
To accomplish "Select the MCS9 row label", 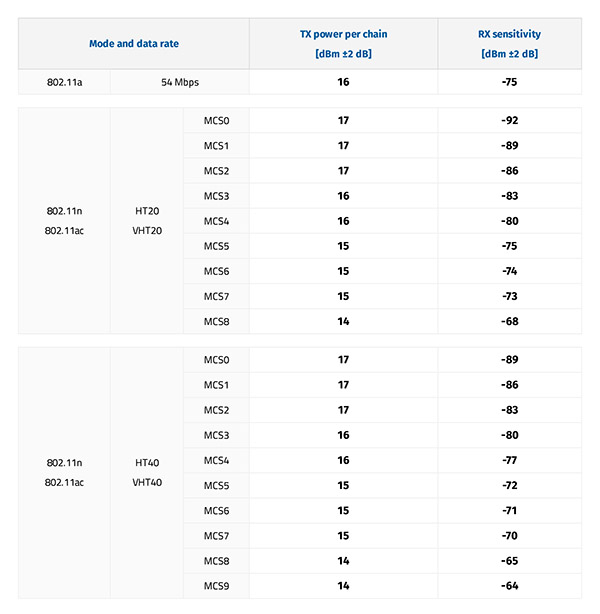I will coord(216,585).
